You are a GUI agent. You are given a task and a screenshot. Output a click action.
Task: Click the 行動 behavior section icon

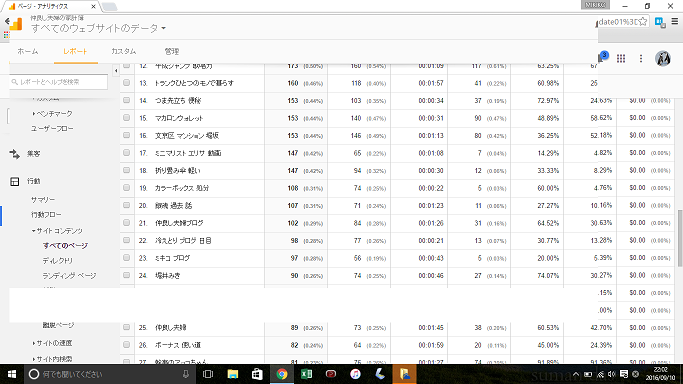[14, 182]
